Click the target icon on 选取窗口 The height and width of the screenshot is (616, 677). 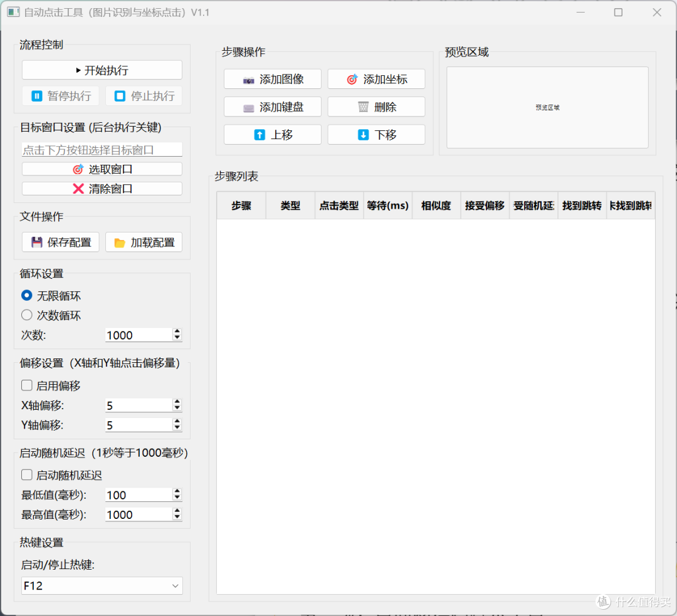[x=78, y=169]
